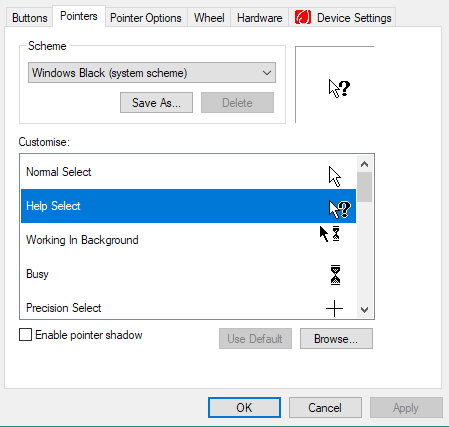This screenshot has height=427, width=449.
Task: Click the red Device Settings tab icon
Action: 303,17
